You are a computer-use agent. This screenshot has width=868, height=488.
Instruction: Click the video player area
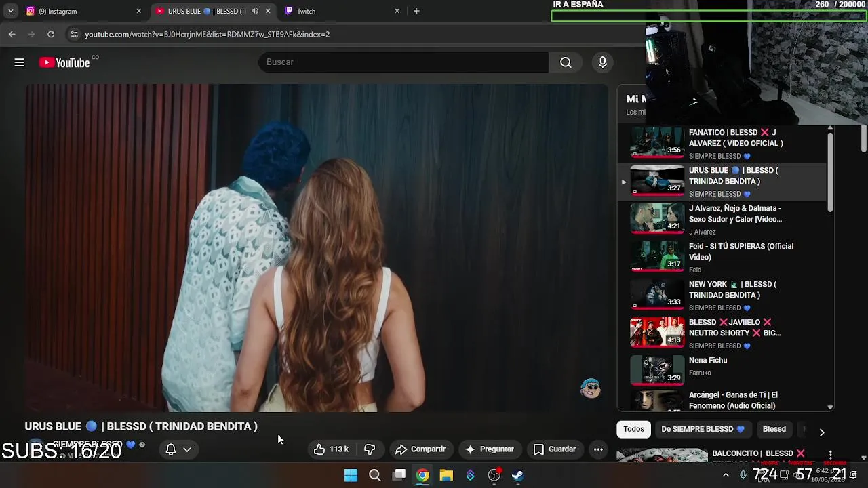click(317, 248)
